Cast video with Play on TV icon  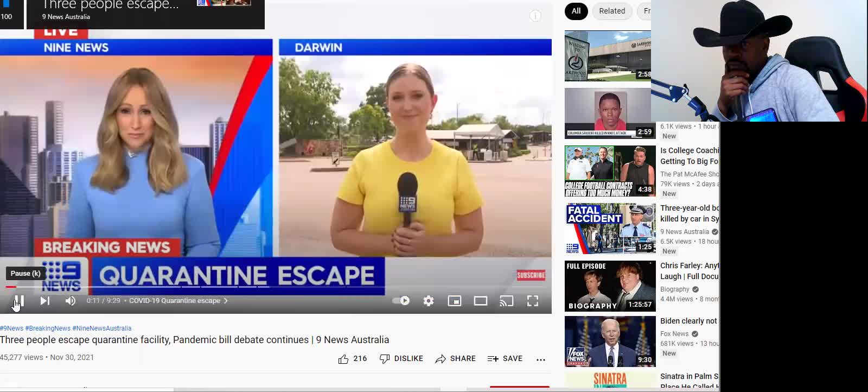tap(507, 301)
